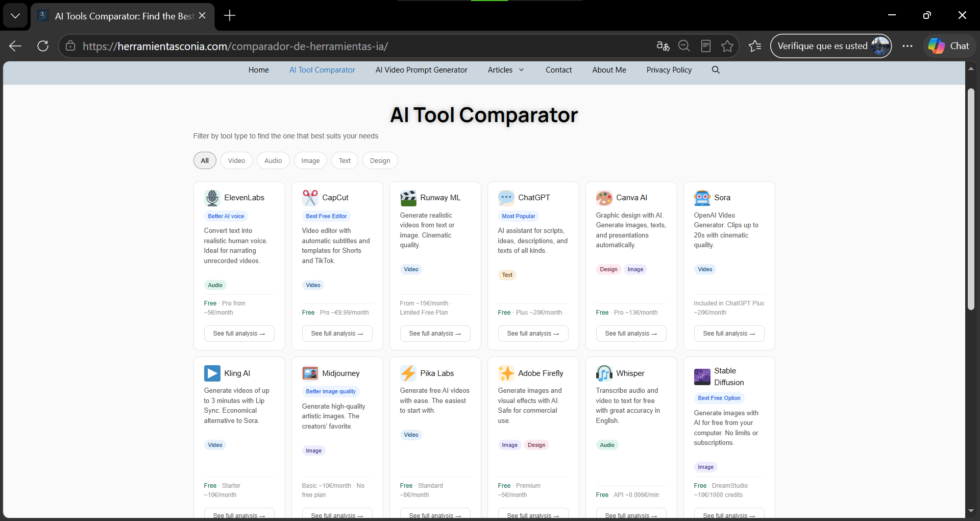Open the site search magnifier
This screenshot has width=980, height=521.
716,70
